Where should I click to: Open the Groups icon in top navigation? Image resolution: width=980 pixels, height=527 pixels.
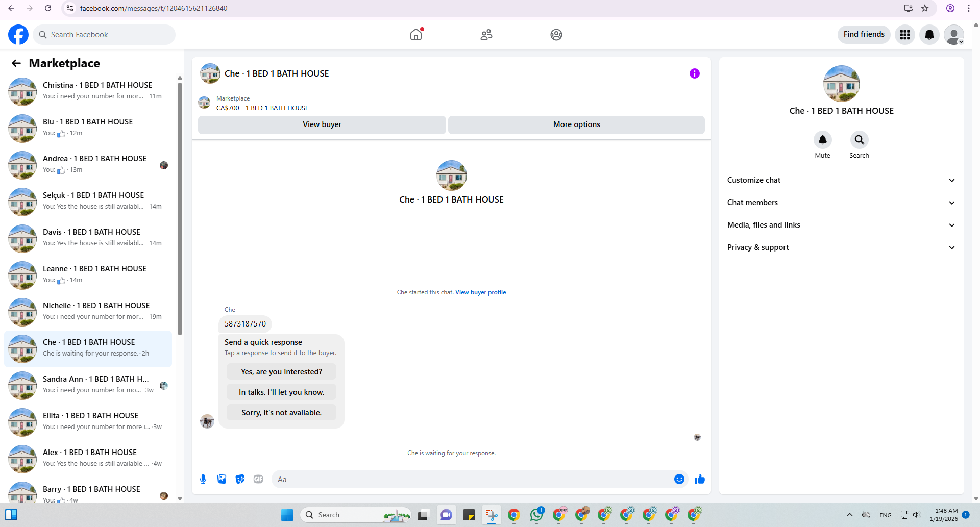click(x=556, y=35)
